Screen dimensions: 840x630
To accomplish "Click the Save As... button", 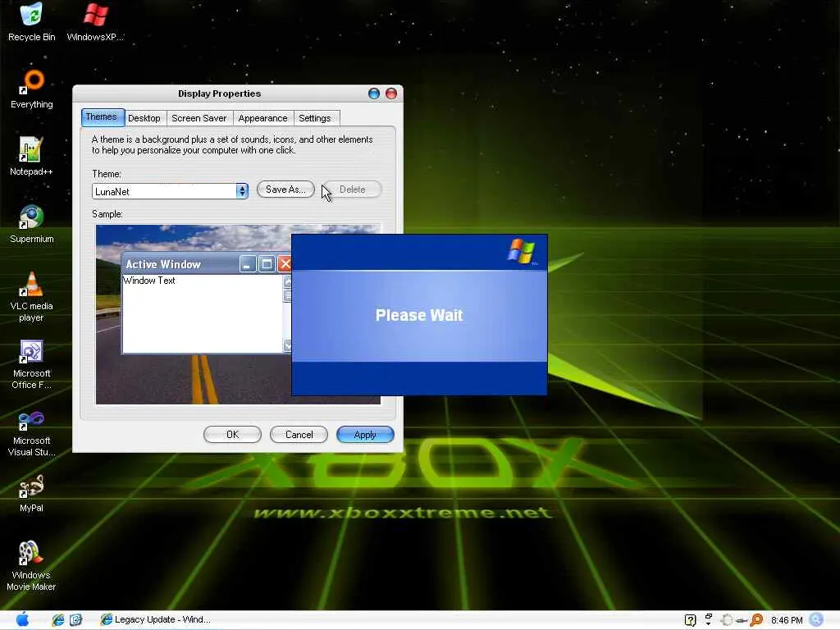I will (x=285, y=189).
